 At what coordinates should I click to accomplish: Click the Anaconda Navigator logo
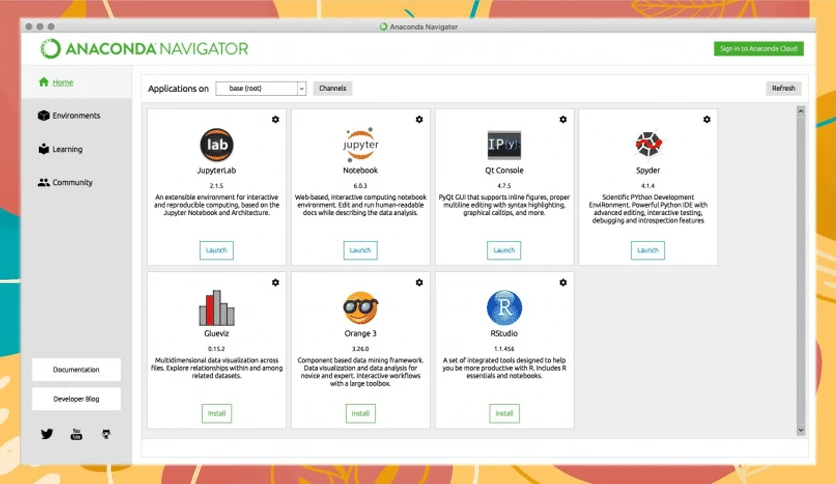coord(144,49)
